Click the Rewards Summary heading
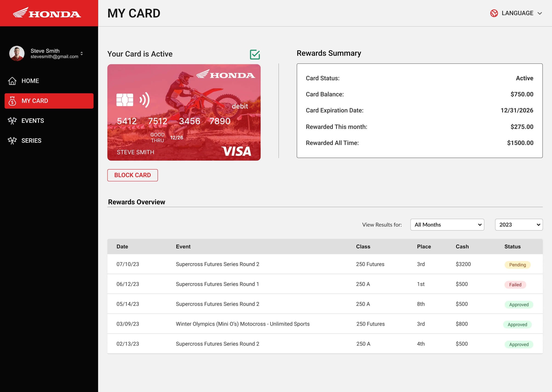 (329, 53)
